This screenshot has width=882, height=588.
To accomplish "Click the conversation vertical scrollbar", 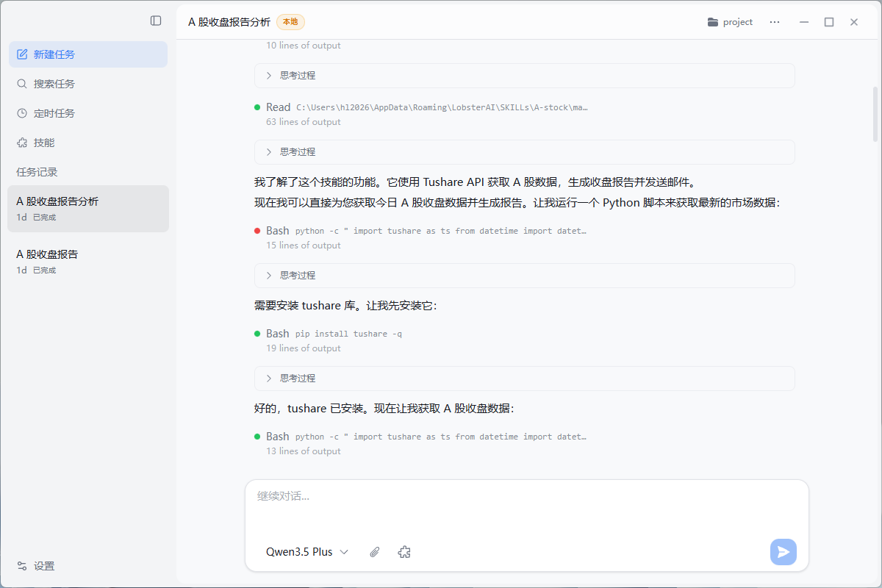I will coord(875,114).
